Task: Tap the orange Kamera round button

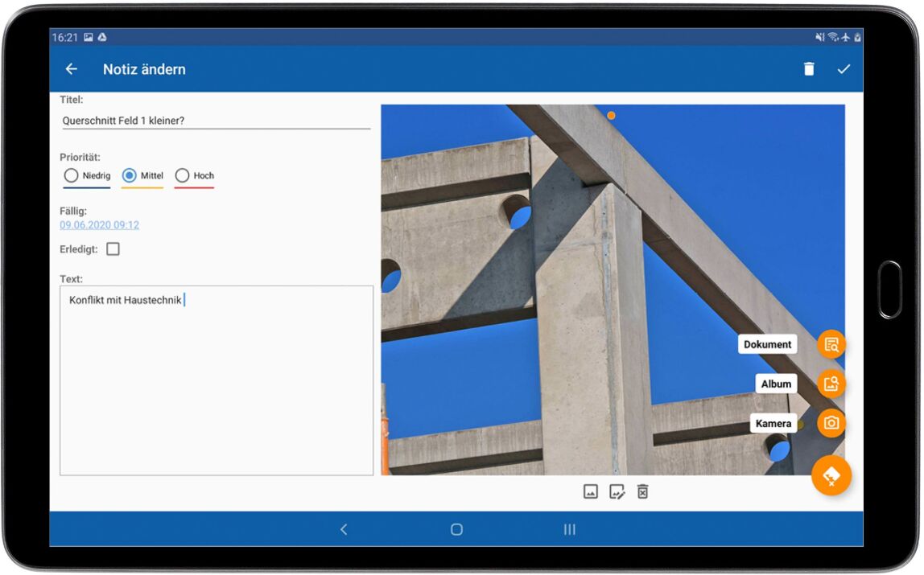Action: pos(831,423)
